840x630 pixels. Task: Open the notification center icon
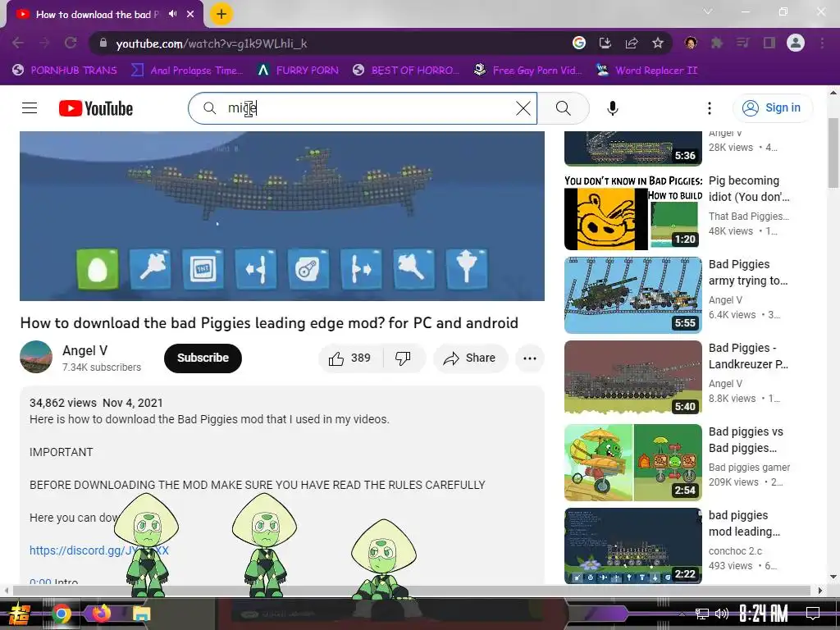point(813,614)
